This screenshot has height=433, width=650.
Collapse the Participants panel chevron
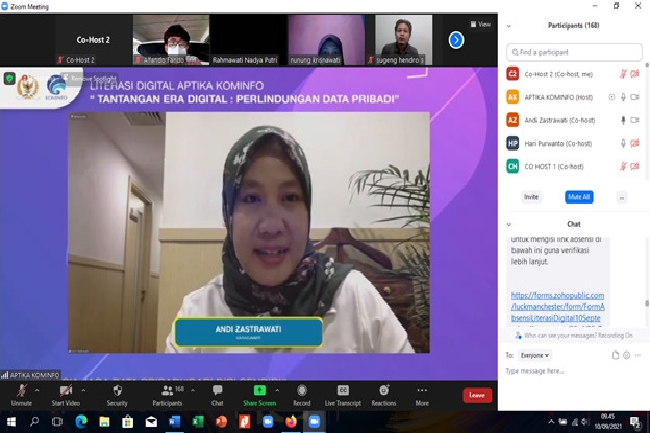[510, 25]
